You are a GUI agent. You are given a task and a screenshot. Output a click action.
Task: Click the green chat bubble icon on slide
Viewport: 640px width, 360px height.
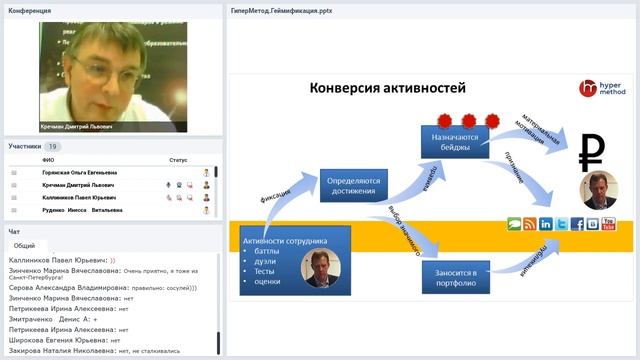[x=514, y=224]
